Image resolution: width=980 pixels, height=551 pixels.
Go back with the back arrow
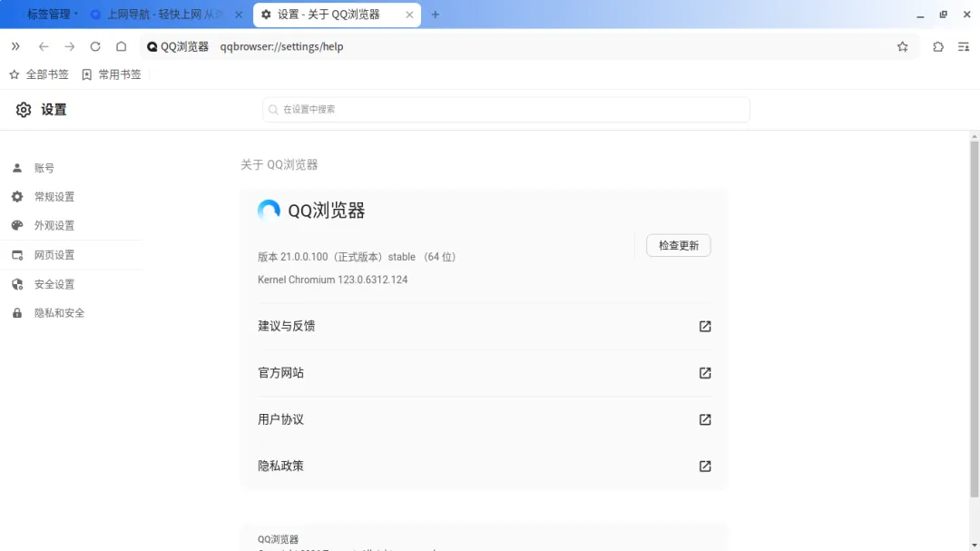point(44,46)
